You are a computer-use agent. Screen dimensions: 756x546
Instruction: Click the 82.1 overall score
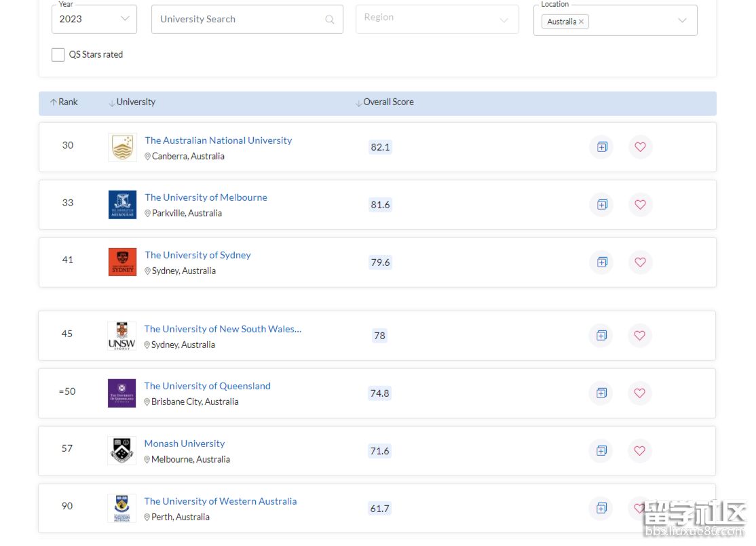point(381,147)
